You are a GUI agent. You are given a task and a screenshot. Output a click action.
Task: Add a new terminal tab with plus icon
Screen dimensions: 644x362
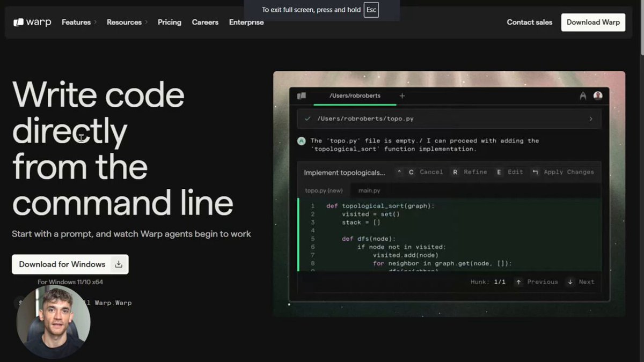point(402,96)
